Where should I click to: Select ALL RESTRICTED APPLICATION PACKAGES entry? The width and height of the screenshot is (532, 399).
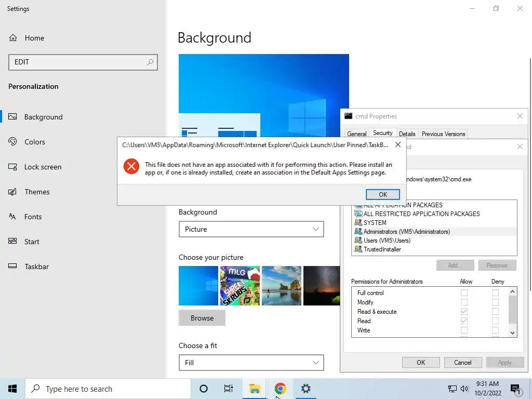[434, 214]
